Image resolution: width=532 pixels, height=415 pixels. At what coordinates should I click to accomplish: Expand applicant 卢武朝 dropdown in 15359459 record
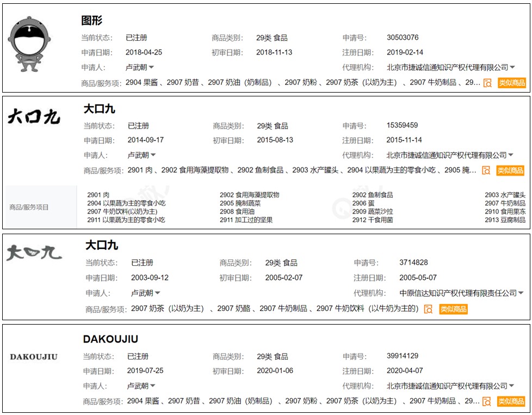(153, 155)
